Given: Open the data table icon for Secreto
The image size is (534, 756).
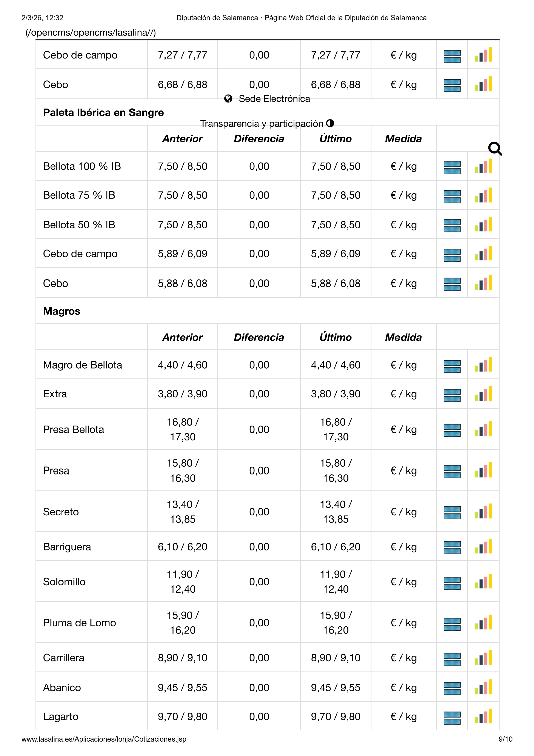Looking at the screenshot, I should click(x=452, y=512).
